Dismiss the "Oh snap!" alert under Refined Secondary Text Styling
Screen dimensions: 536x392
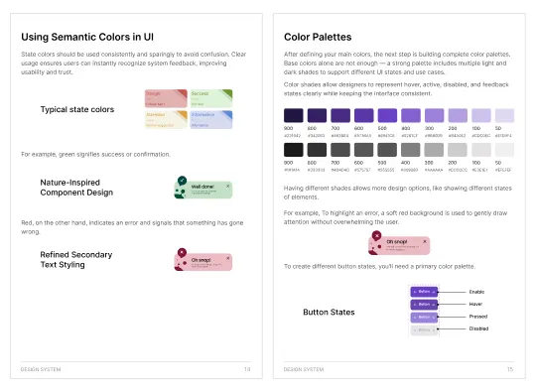click(227, 258)
